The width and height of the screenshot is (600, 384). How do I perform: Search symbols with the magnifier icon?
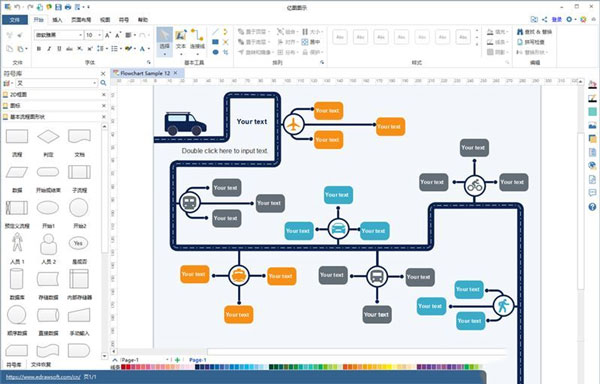103,83
